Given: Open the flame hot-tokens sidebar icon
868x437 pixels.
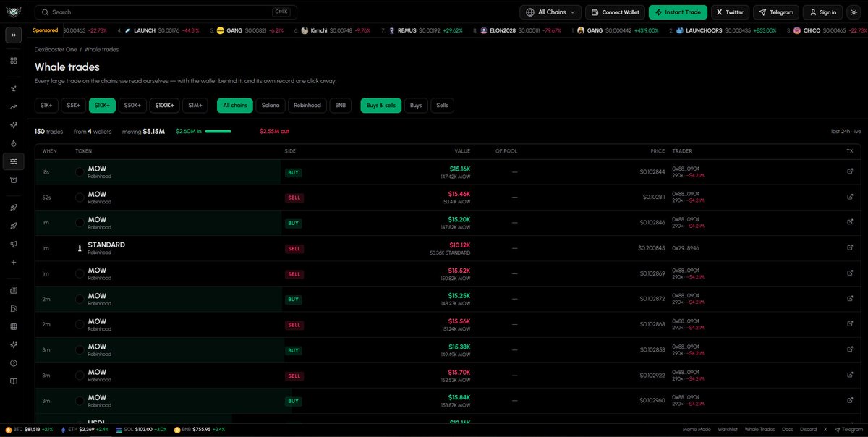Looking at the screenshot, I should (x=13, y=143).
